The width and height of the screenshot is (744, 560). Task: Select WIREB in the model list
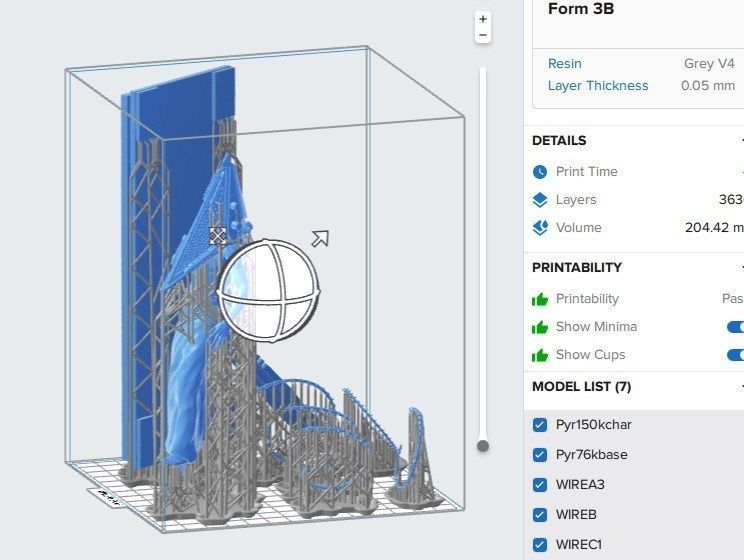pyautogui.click(x=576, y=514)
